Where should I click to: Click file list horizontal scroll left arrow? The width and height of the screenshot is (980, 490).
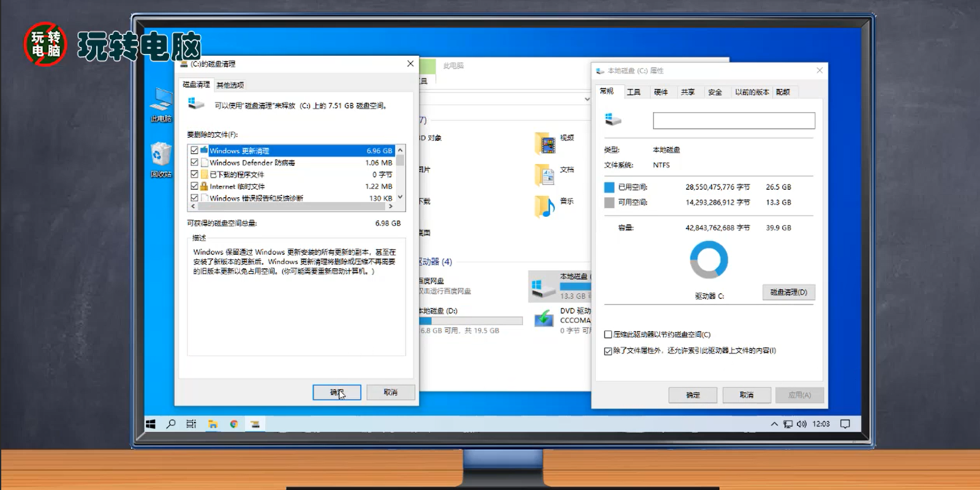point(193,206)
